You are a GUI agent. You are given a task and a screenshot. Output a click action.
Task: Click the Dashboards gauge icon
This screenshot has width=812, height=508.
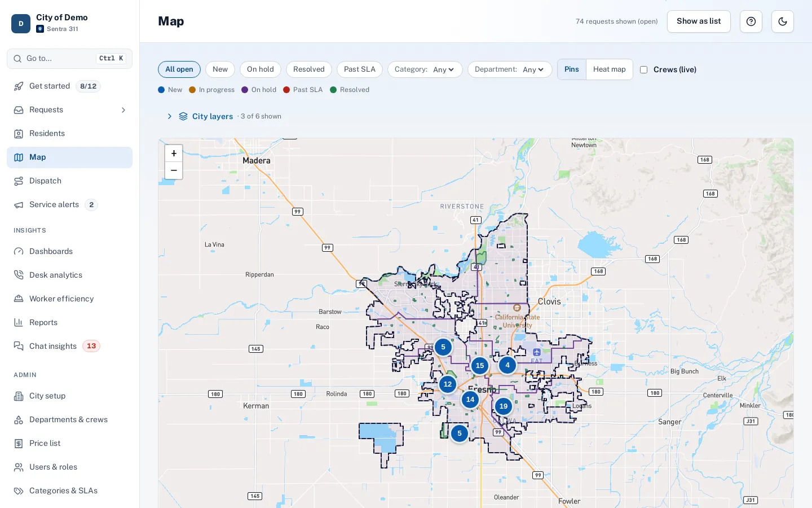tap(19, 252)
